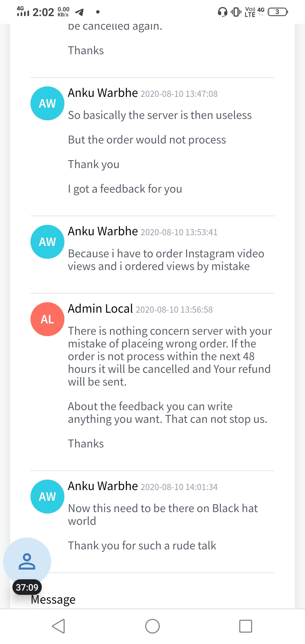Tap the floating user profile bubble icon
The width and height of the screenshot is (305, 644).
tap(27, 562)
